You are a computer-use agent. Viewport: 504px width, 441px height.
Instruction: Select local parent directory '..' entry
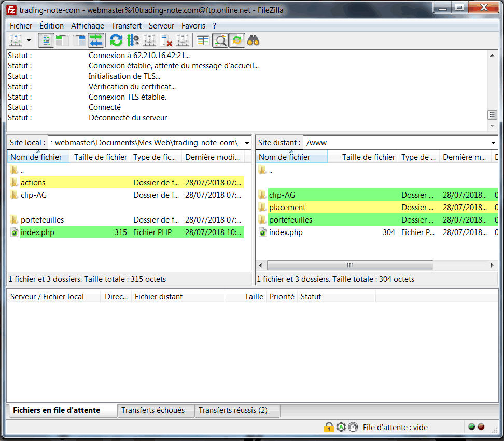pos(126,170)
